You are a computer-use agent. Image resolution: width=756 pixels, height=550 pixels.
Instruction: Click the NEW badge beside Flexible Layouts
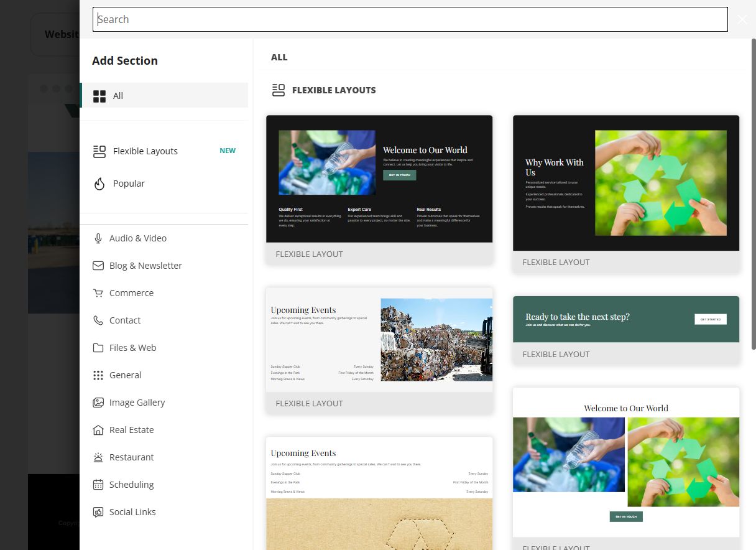coord(228,151)
